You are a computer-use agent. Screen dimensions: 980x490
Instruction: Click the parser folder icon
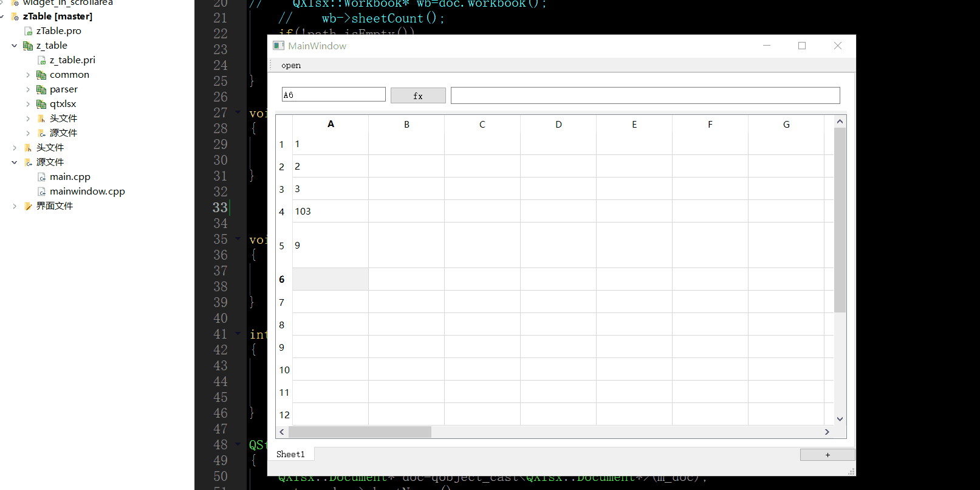pyautogui.click(x=41, y=89)
